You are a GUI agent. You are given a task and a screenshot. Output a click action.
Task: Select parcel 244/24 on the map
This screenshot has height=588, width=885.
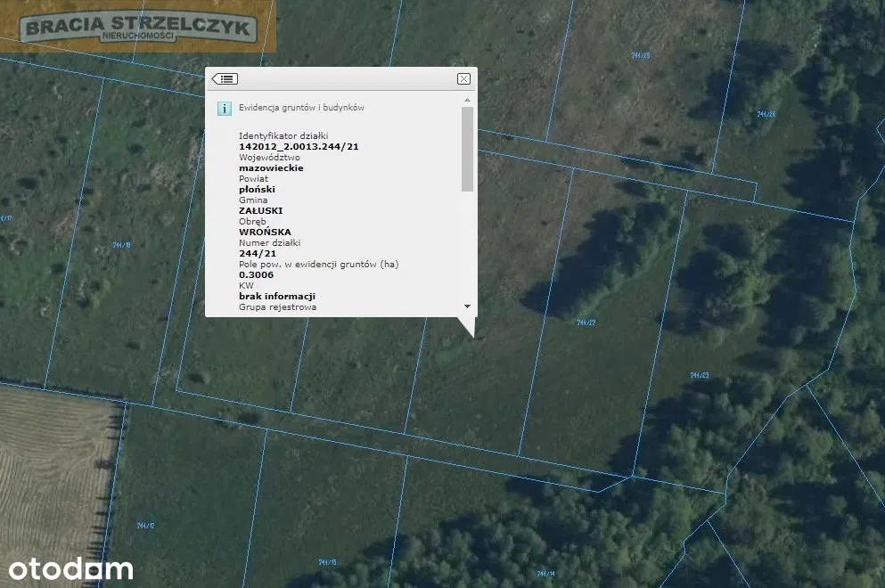(x=766, y=114)
